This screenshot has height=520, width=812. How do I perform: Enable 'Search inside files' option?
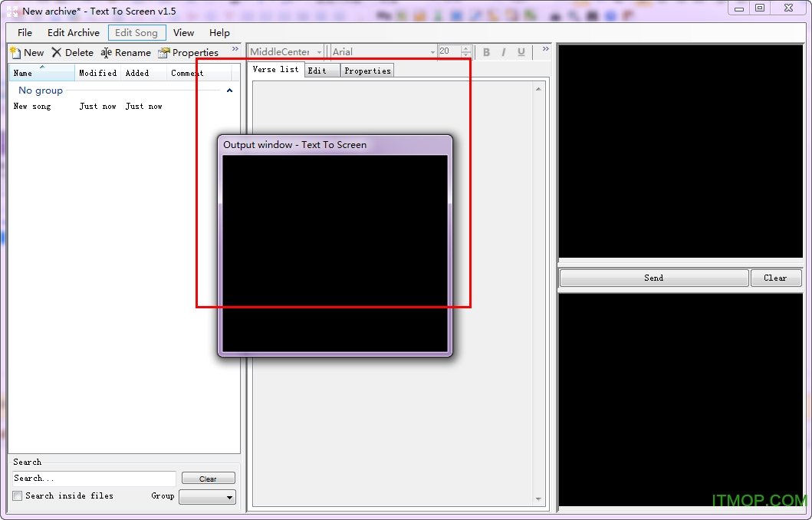[18, 496]
